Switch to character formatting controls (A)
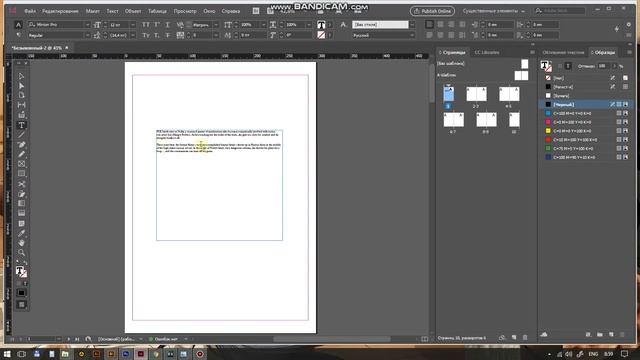 click(18, 25)
